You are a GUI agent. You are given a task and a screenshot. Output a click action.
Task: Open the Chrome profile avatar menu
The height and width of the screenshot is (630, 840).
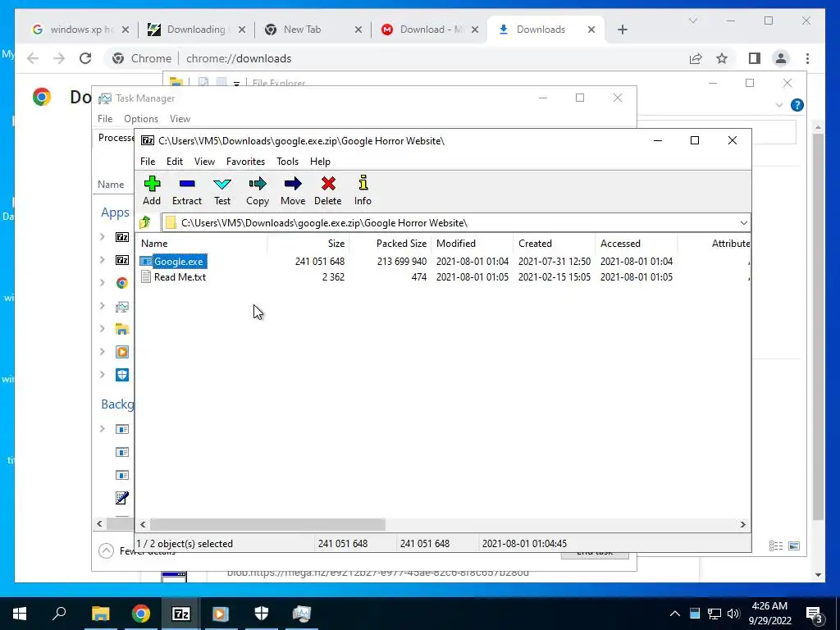[781, 58]
